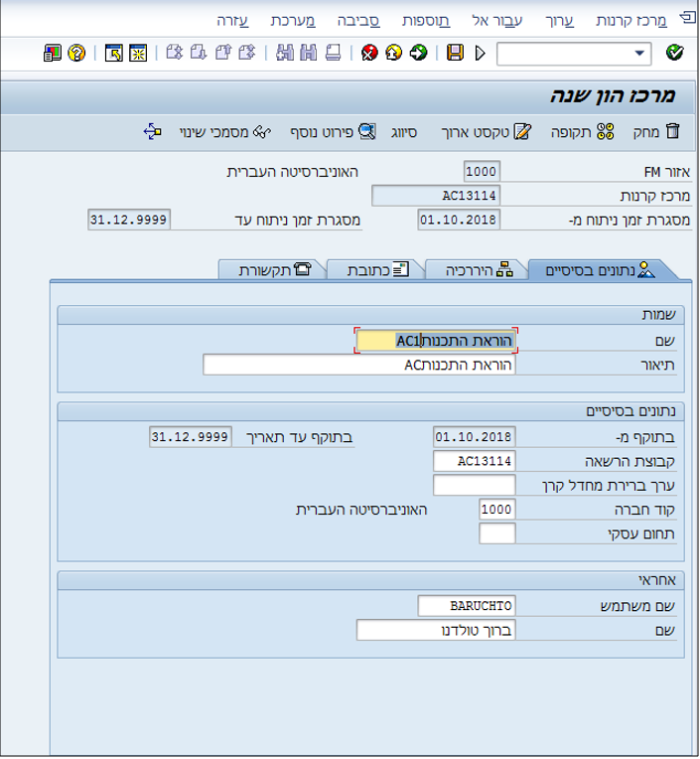Click the window menu icon at top right
Screen dimensions: 700x759
(687, 19)
